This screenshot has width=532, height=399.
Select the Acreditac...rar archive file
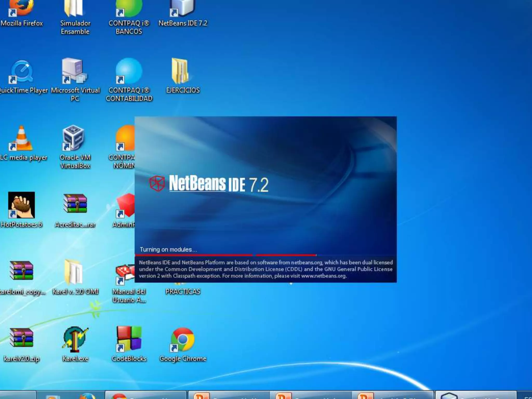click(x=75, y=204)
